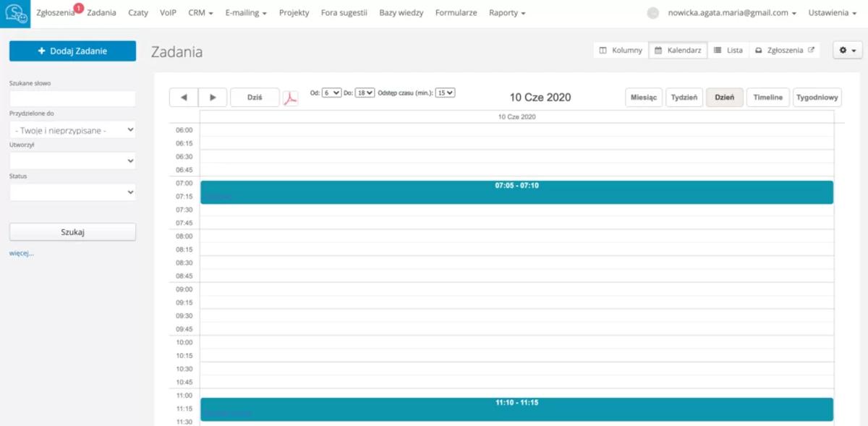Switch calendar to Dzień view
The image size is (868, 426).
coord(725,98)
